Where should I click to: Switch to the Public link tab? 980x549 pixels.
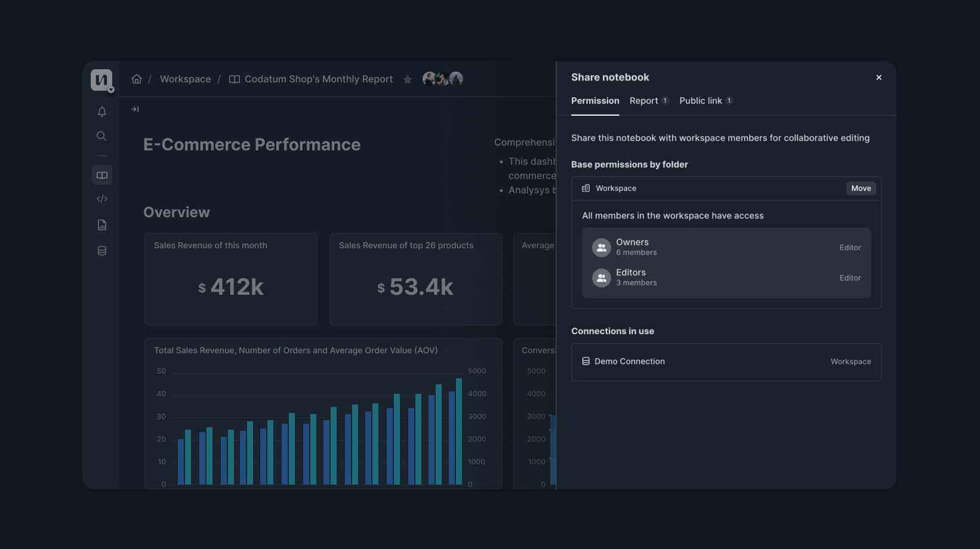pyautogui.click(x=706, y=101)
